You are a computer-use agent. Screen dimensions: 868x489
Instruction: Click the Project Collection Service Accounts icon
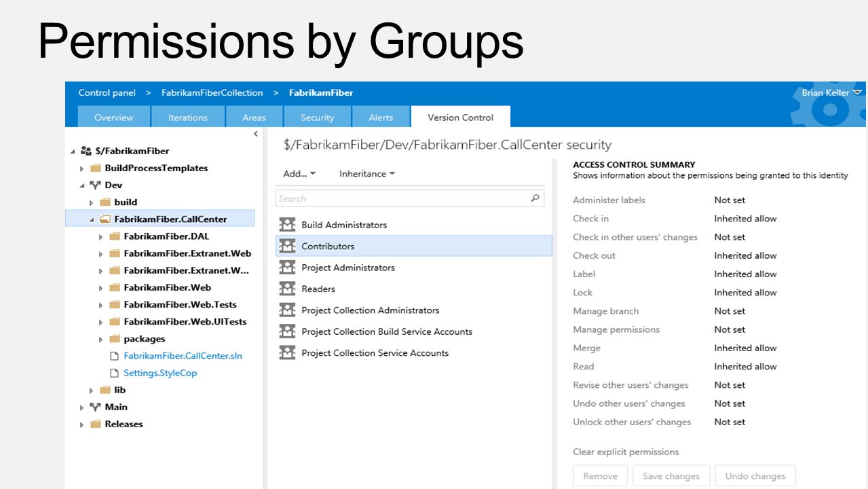[x=287, y=353]
